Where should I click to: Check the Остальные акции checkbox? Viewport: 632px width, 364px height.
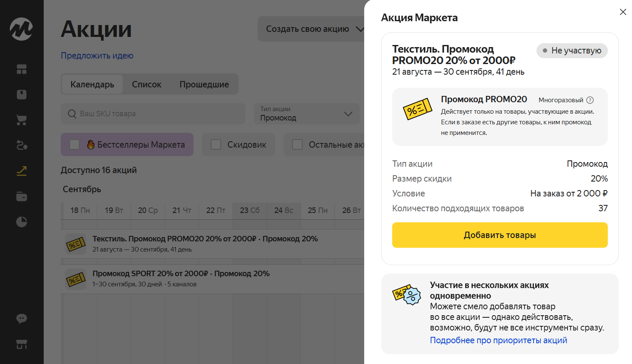[x=298, y=145]
